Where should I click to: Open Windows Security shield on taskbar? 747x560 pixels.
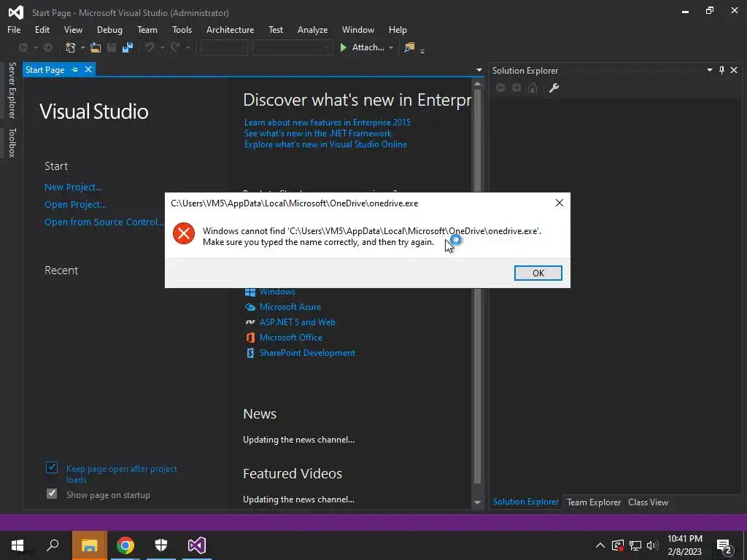161,545
